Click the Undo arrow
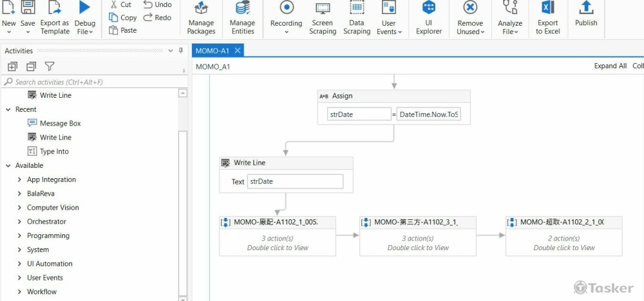Image resolution: width=644 pixels, height=301 pixels. point(147,5)
